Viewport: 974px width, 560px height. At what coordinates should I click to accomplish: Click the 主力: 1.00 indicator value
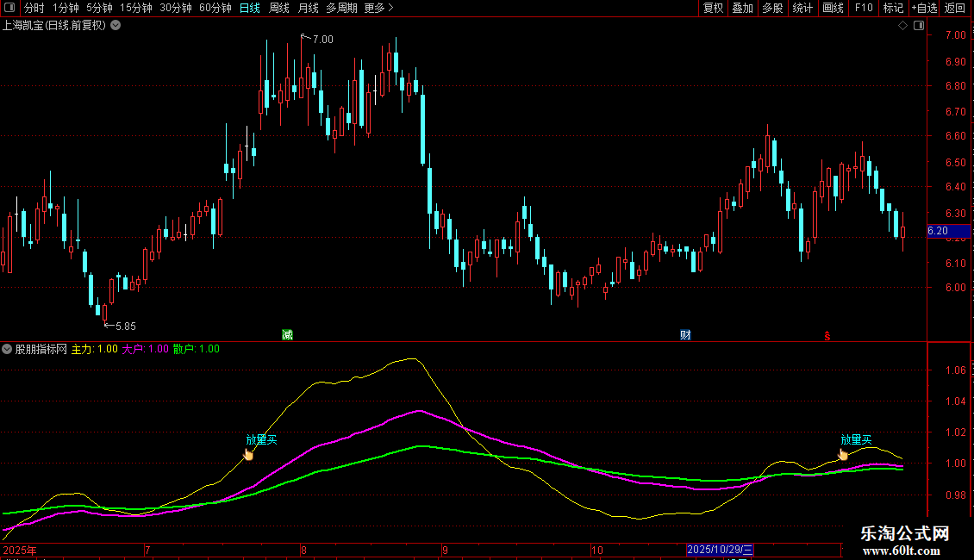95,349
